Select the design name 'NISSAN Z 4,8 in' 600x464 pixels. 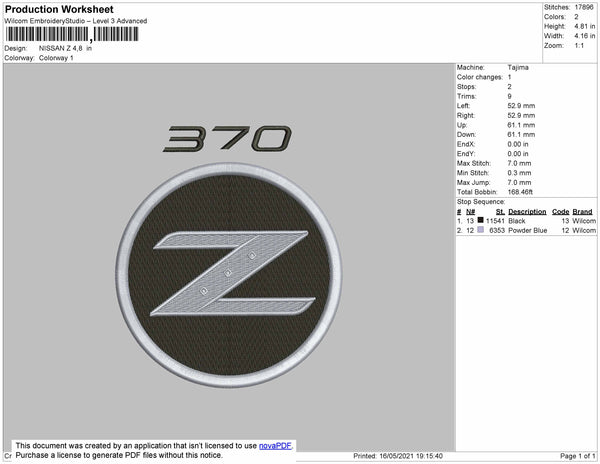[x=65, y=48]
